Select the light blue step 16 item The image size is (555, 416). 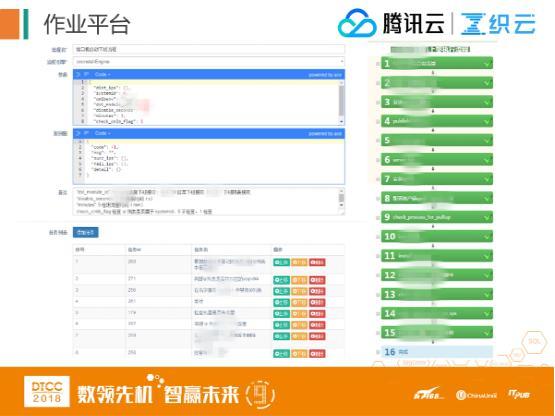pyautogui.click(x=437, y=352)
